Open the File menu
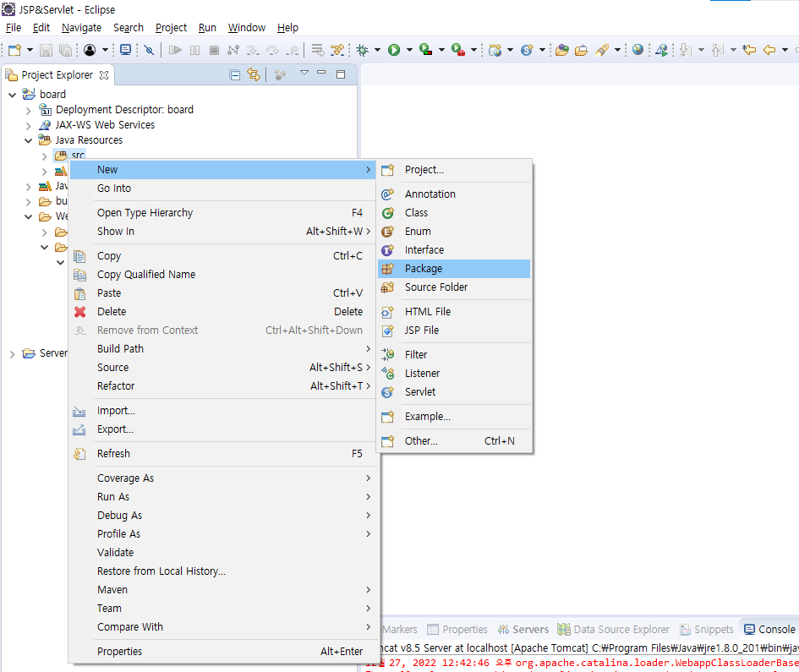Screen dimensions: 799x672 (14, 28)
